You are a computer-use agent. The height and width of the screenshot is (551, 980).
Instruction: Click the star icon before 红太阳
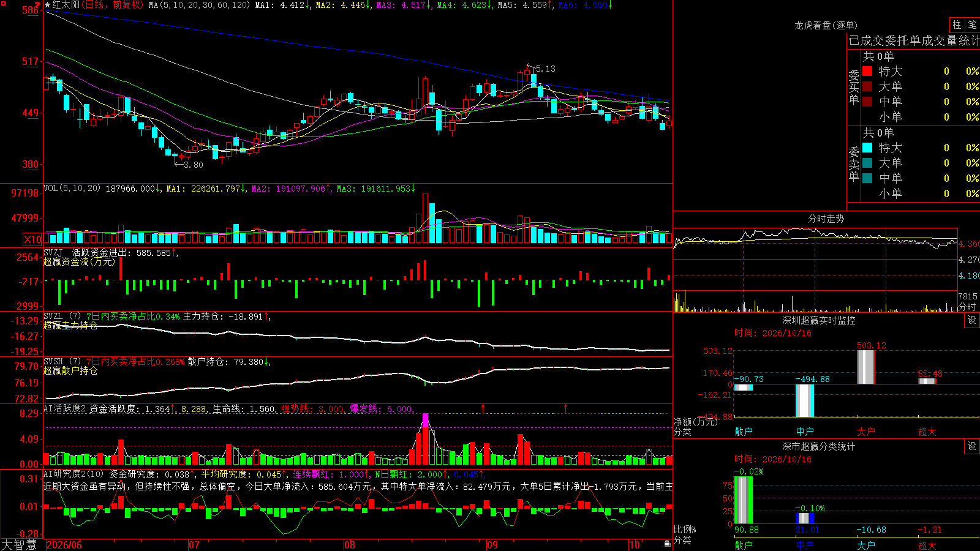(48, 5)
